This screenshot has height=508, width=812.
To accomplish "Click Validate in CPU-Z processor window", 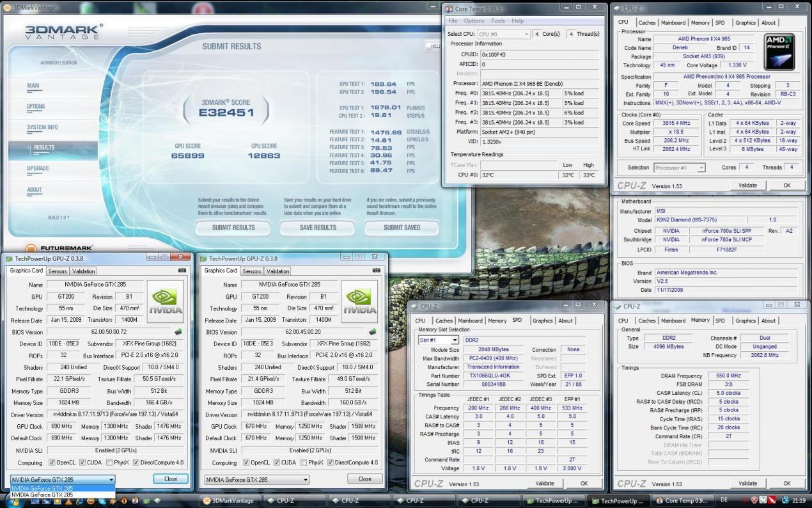I will (747, 186).
